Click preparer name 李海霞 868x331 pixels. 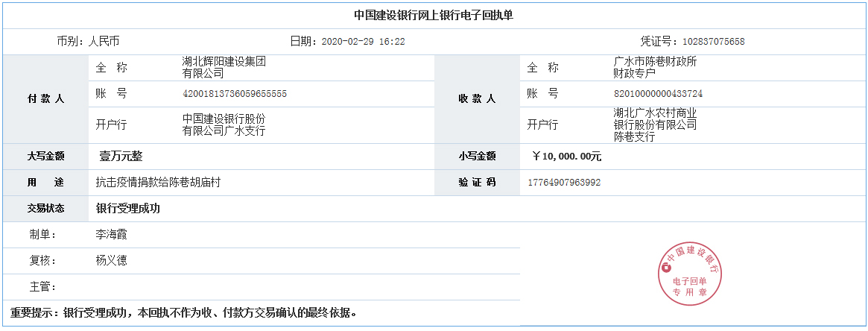click(111, 235)
